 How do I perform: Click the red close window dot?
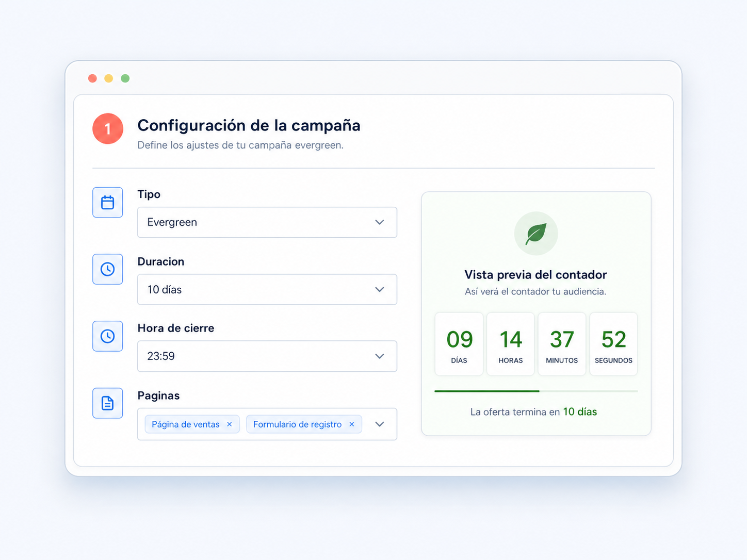click(92, 78)
